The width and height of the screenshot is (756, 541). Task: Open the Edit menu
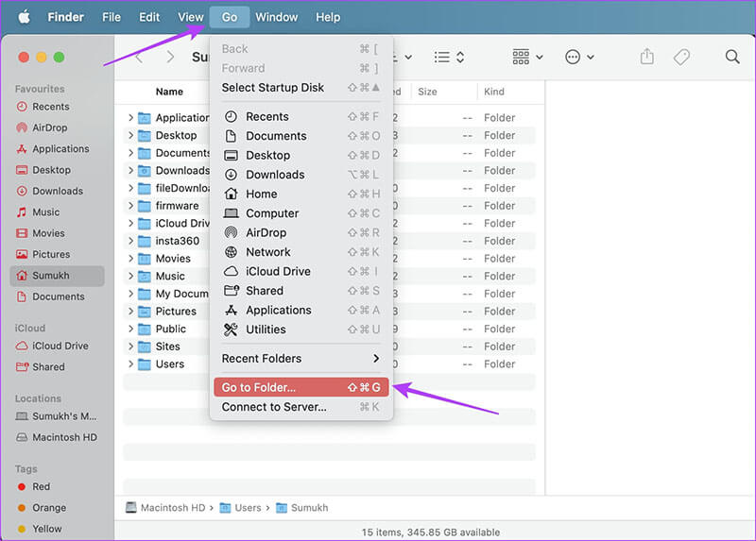click(x=149, y=17)
